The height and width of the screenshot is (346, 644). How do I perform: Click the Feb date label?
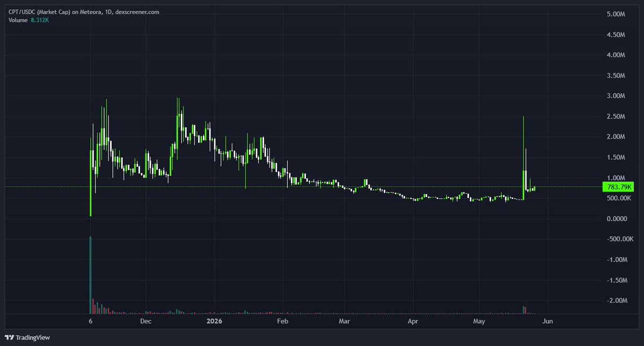click(x=282, y=321)
